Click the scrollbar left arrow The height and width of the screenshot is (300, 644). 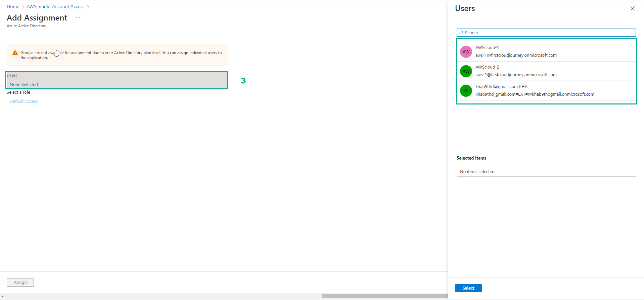(x=3, y=296)
